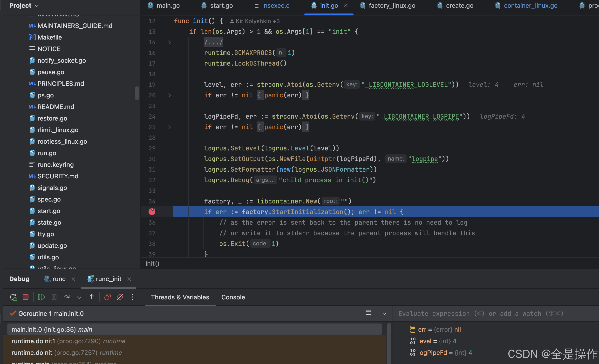The height and width of the screenshot is (364, 599).
Task: Open signals.go in the project tree
Action: 52,188
